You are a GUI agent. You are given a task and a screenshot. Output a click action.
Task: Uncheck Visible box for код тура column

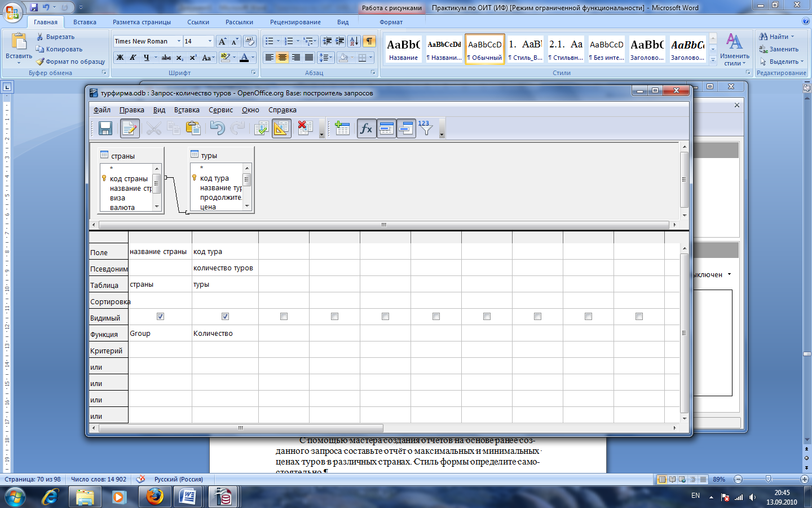(x=225, y=317)
